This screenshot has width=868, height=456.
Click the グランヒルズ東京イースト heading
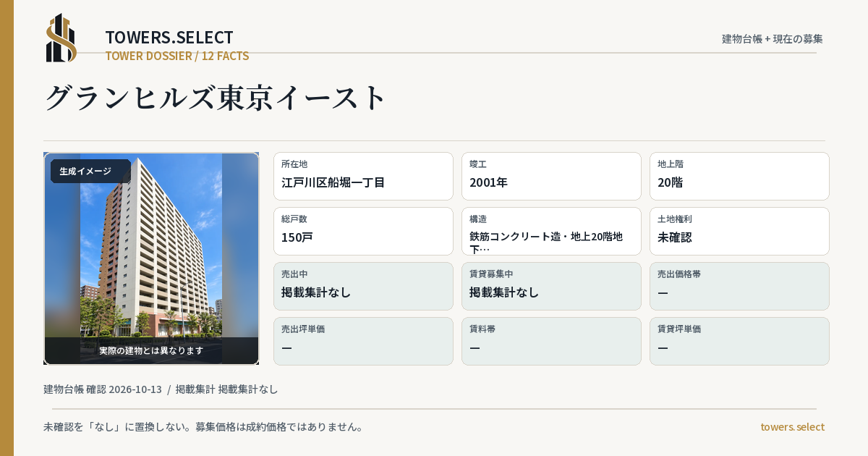(217, 97)
